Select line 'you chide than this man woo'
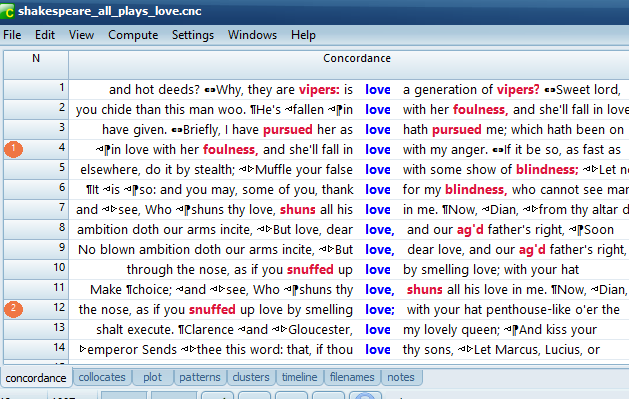This screenshot has width=629, height=399. point(349,109)
